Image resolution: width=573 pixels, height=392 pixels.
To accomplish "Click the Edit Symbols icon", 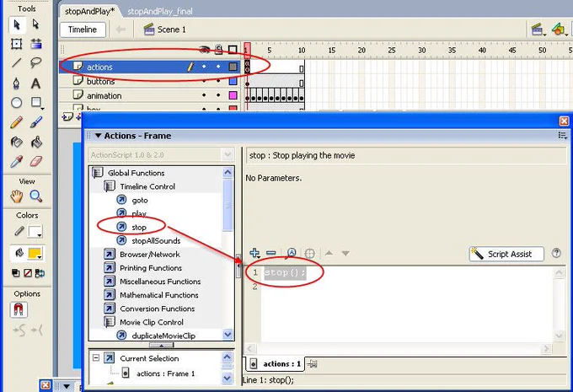I will tap(559, 30).
